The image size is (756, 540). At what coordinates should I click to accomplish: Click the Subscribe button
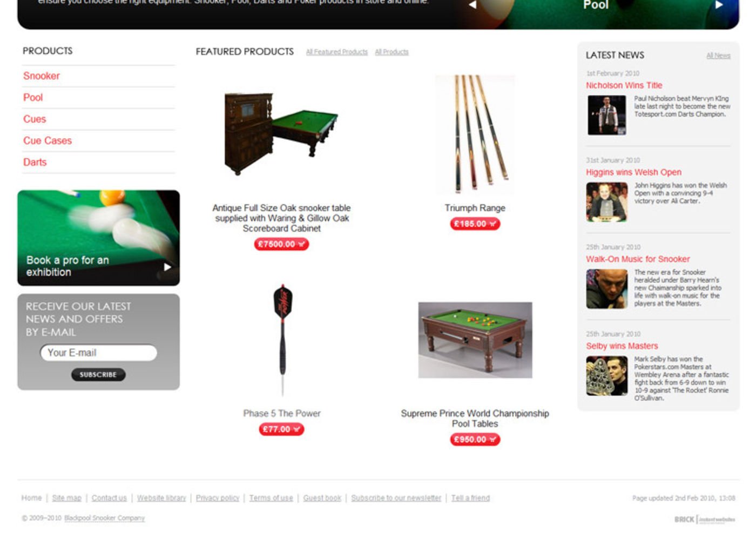pos(98,375)
